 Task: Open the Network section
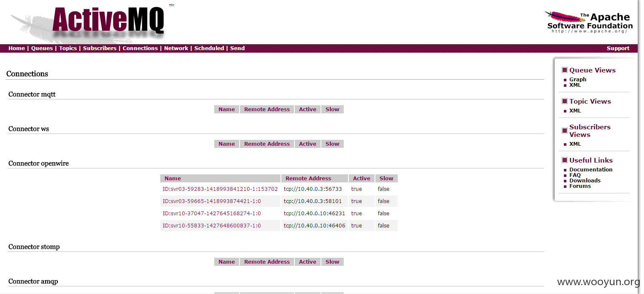[x=176, y=48]
